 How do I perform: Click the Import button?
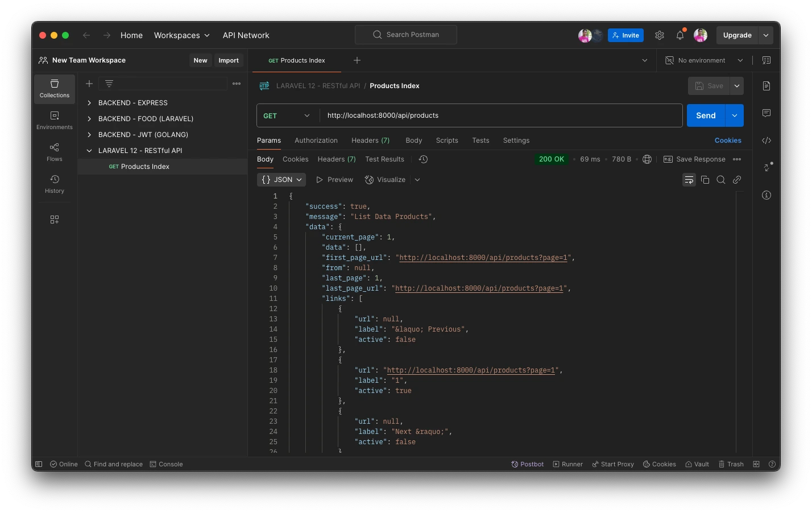coord(229,60)
